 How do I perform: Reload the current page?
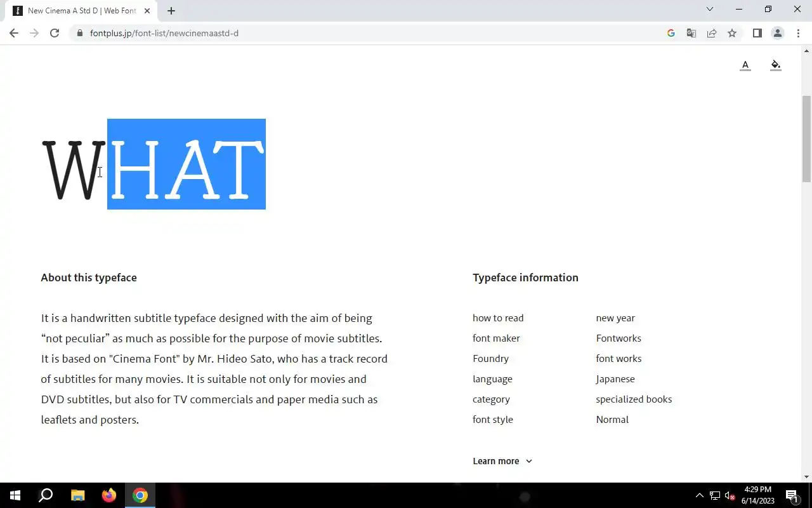click(55, 33)
